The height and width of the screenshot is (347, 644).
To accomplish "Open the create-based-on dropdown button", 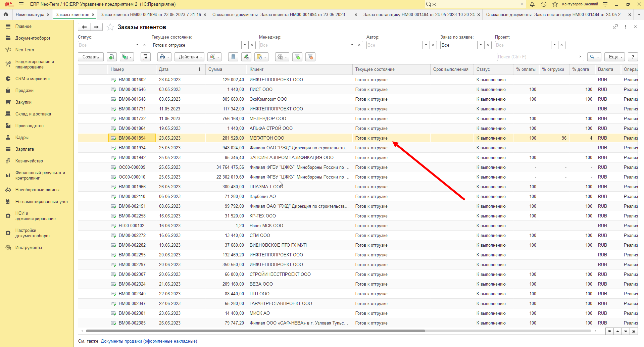I will click(x=127, y=57).
